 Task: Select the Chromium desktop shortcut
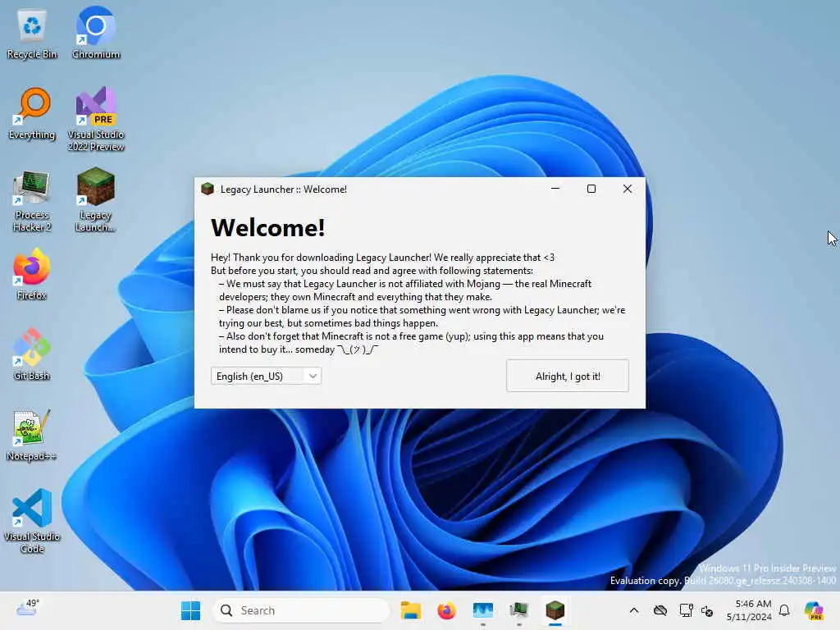tap(96, 34)
